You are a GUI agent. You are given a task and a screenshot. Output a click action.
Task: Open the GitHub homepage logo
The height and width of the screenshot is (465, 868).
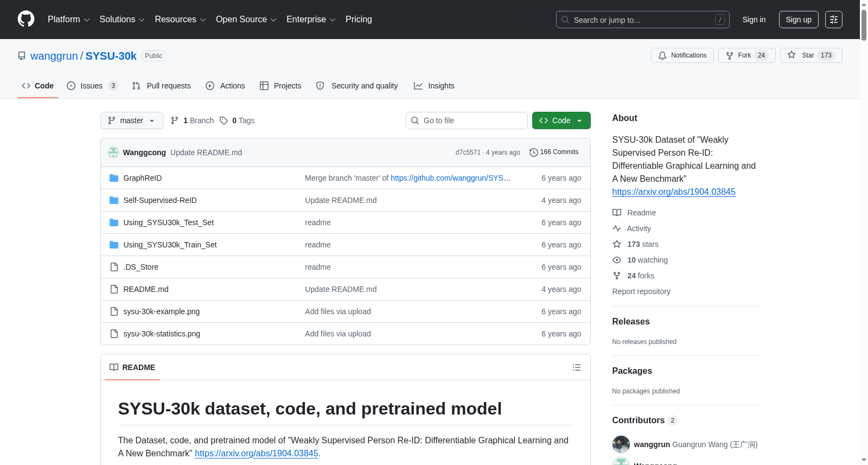(26, 20)
